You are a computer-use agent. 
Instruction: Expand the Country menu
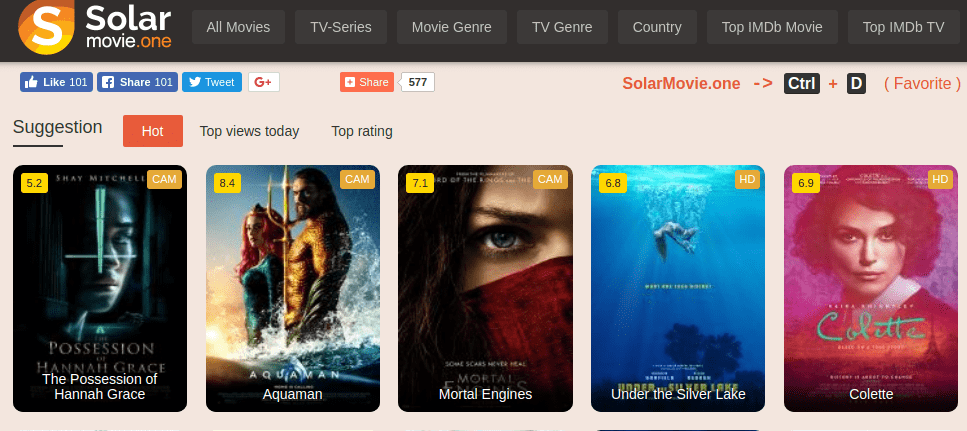tap(657, 27)
